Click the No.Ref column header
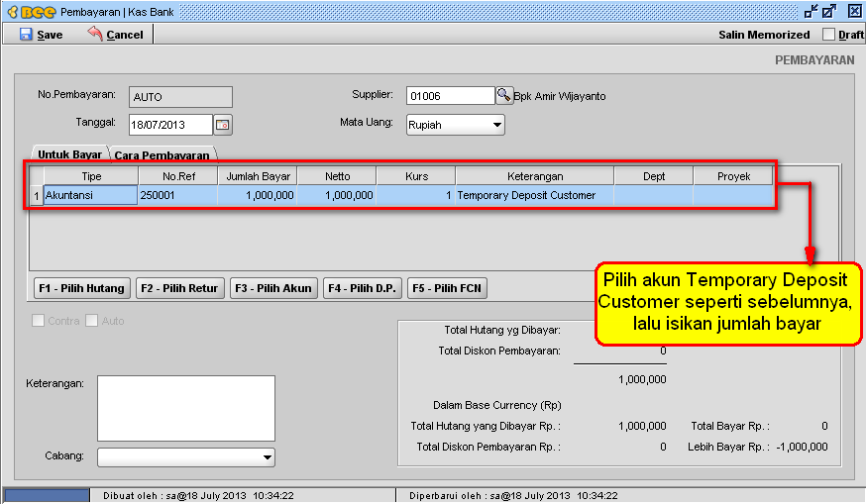The height and width of the screenshot is (504, 866). (x=178, y=176)
